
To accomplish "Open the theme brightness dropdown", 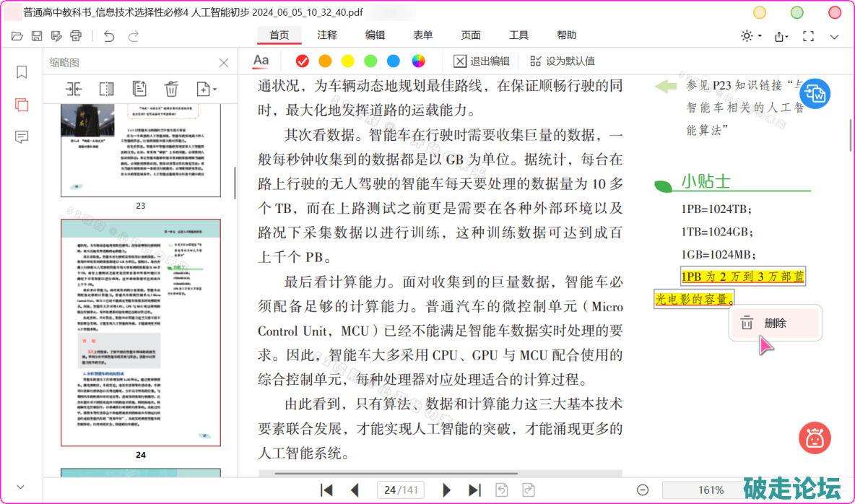I will [751, 36].
